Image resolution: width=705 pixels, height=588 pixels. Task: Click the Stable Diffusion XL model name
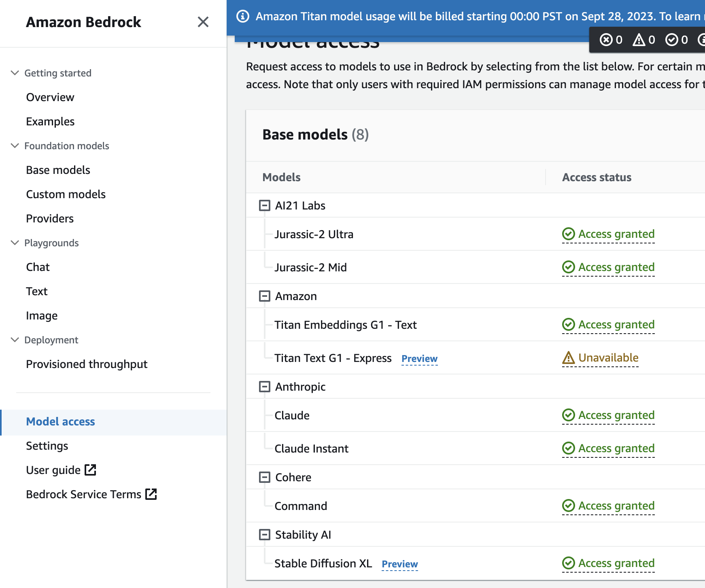[323, 563]
